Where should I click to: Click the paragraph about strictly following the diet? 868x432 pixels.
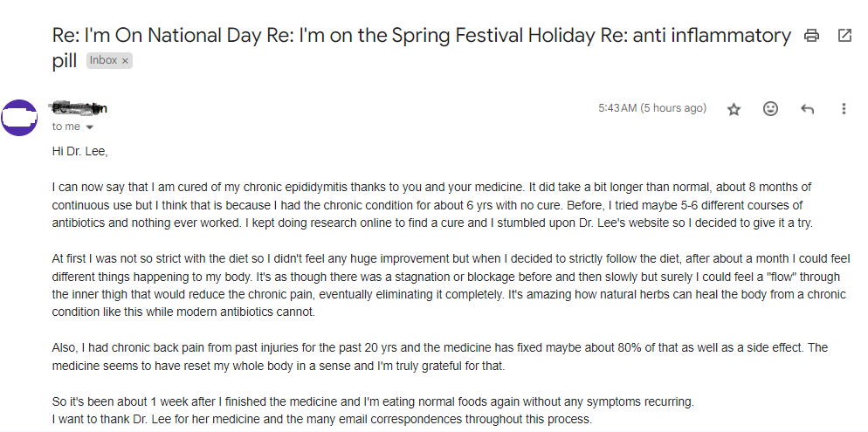tap(449, 285)
